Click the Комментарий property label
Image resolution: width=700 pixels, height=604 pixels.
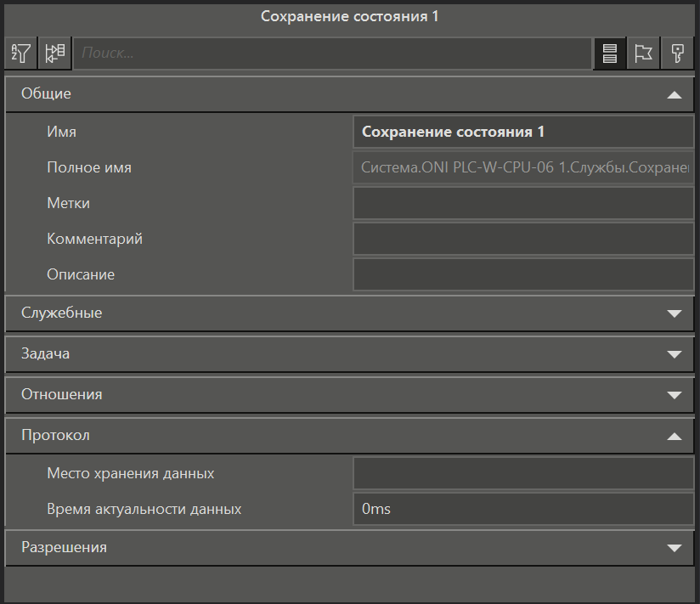point(94,239)
